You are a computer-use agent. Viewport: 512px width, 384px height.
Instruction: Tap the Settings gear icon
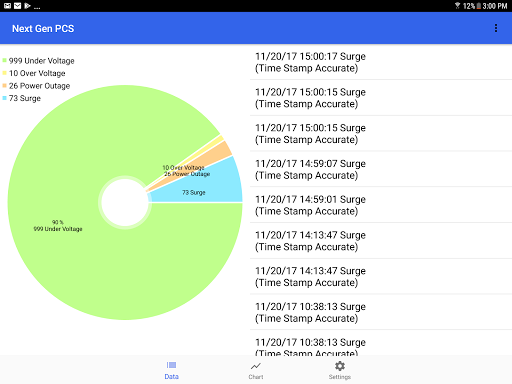click(340, 366)
